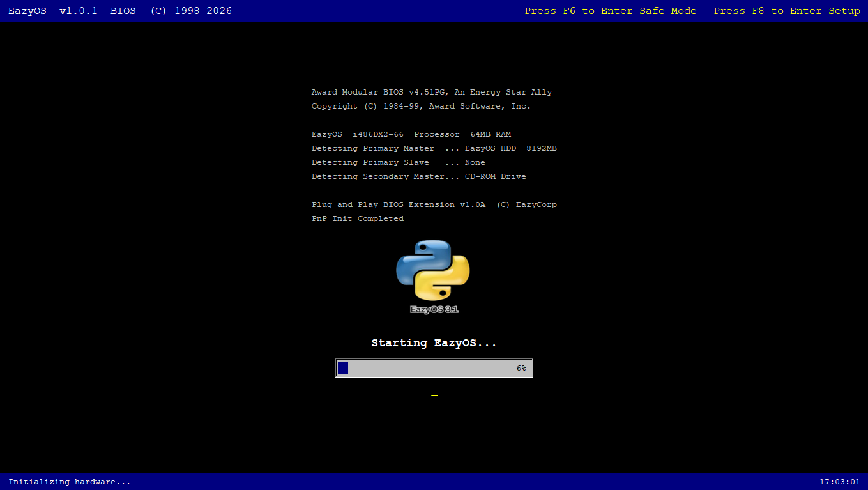Click the yellow blinking cursor below the progress bar

tap(434, 395)
